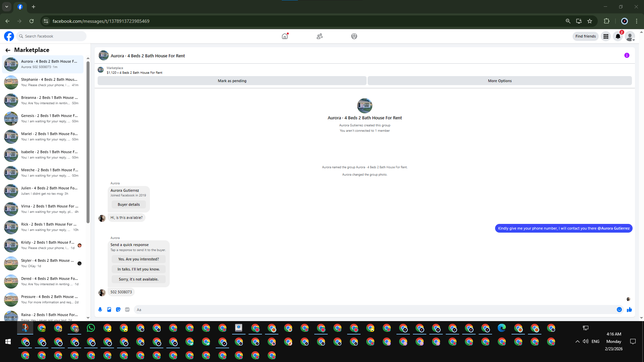
Task: Open the account profile menu
Action: click(x=630, y=36)
